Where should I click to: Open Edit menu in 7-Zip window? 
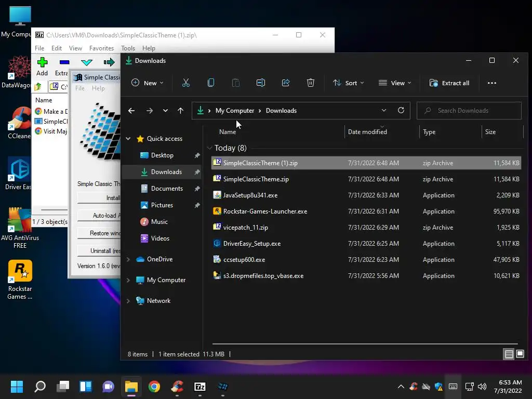[x=56, y=48]
